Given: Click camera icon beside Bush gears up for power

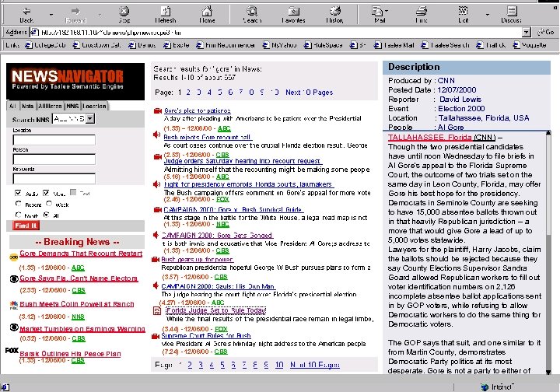Looking at the screenshot, I should 156,260.
